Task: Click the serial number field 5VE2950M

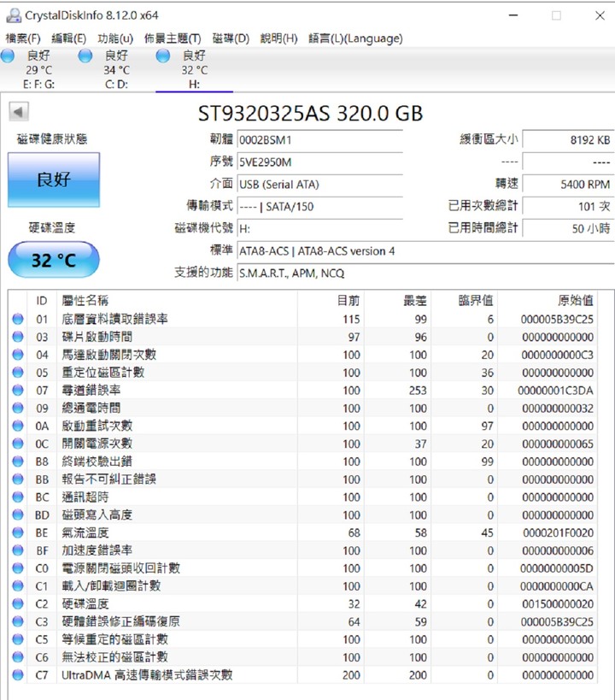Action: pyautogui.click(x=320, y=162)
